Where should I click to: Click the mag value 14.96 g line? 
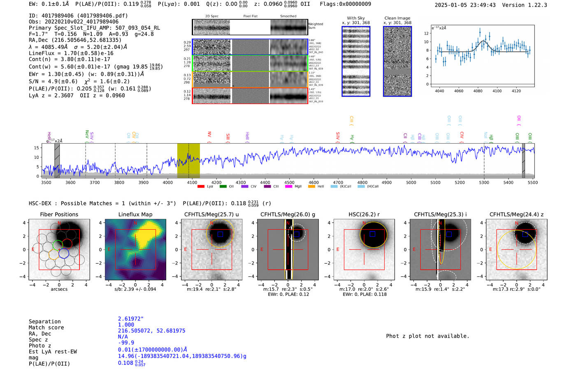point(182,356)
